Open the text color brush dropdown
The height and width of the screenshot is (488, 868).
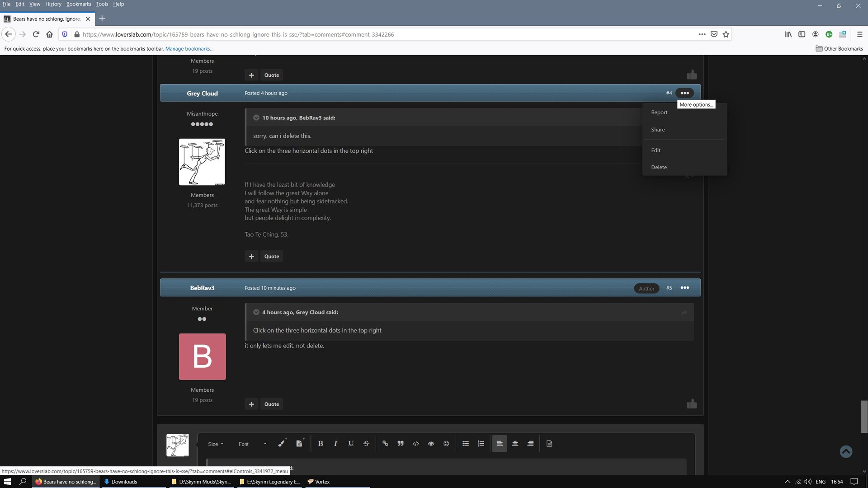click(x=282, y=444)
